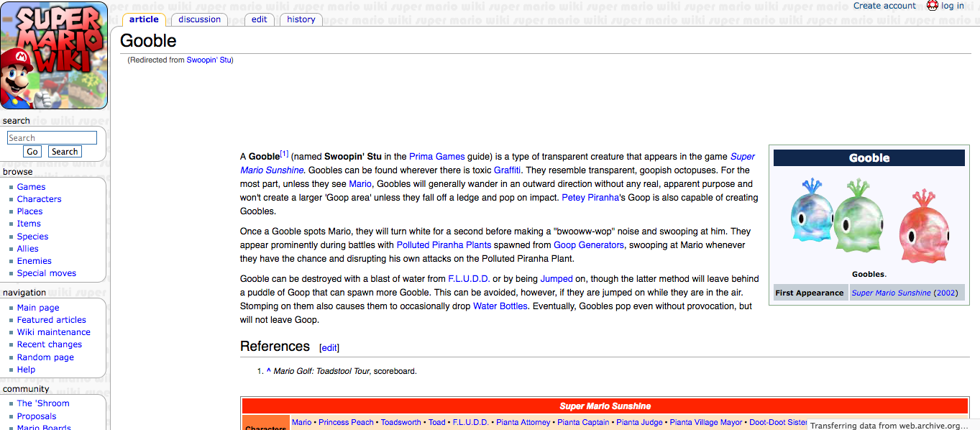The image size is (980, 430).
Task: Switch to the article tab
Action: (x=144, y=19)
